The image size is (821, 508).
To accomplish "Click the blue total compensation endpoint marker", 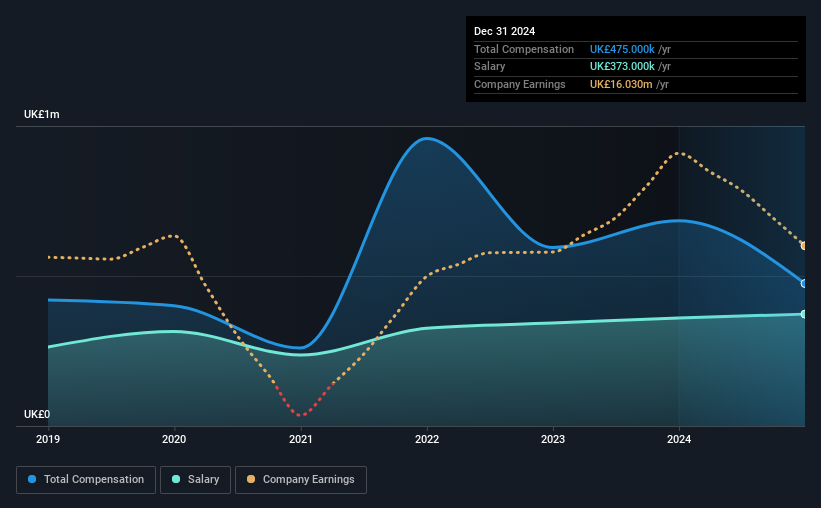I will coord(804,283).
